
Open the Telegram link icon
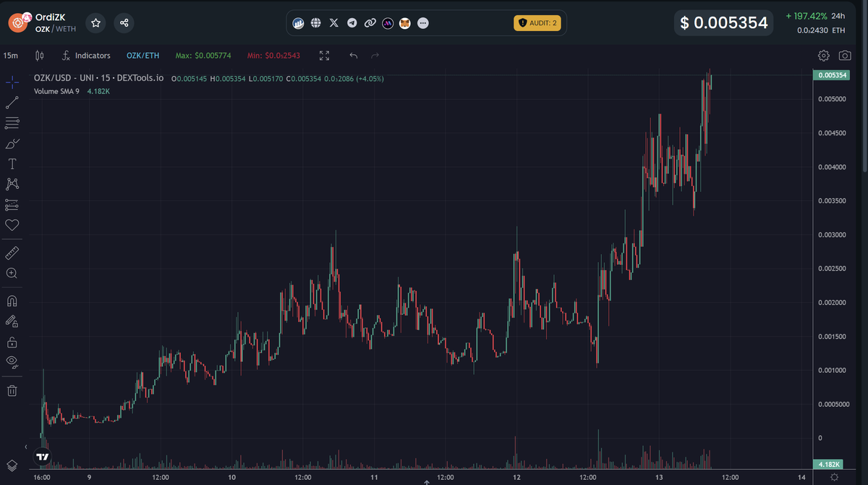[x=352, y=23]
